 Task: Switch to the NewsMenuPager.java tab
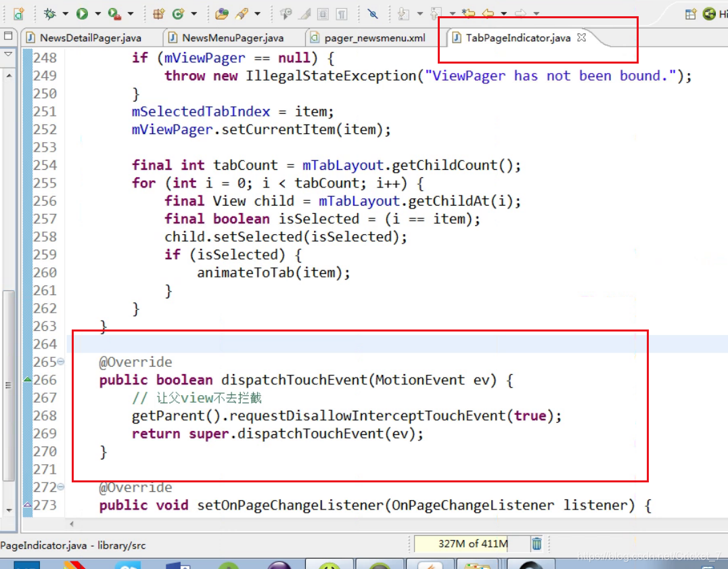pos(227,38)
